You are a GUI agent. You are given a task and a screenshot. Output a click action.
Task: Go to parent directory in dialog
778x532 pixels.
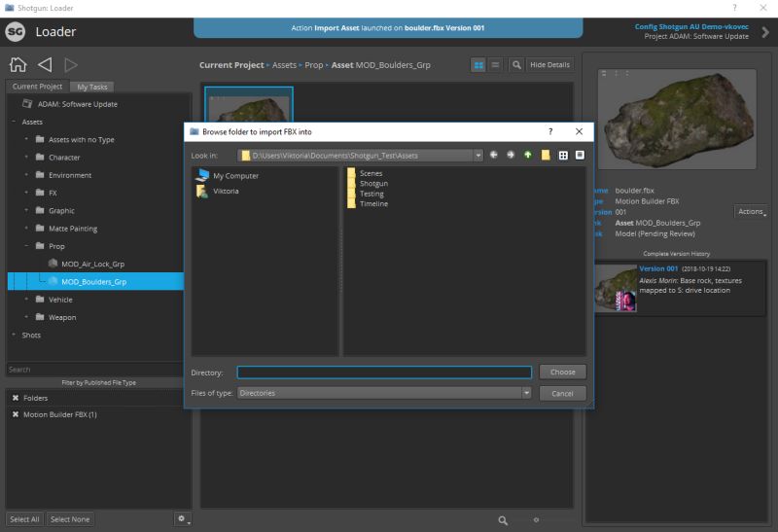(528, 156)
